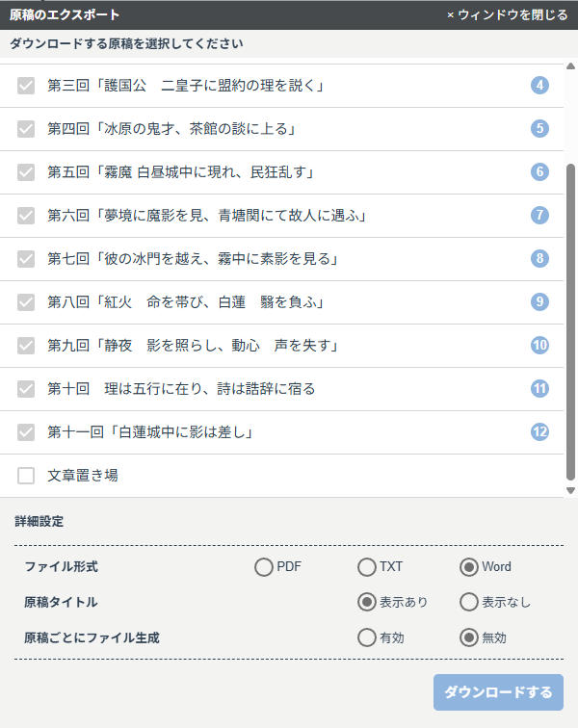The height and width of the screenshot is (728, 578).
Task: Select 無効 for per-manuscript file generation
Action: [x=469, y=637]
